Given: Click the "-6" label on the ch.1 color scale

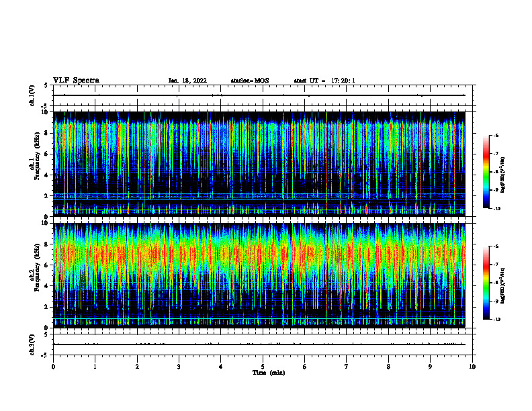Looking at the screenshot, I should (x=496, y=136).
